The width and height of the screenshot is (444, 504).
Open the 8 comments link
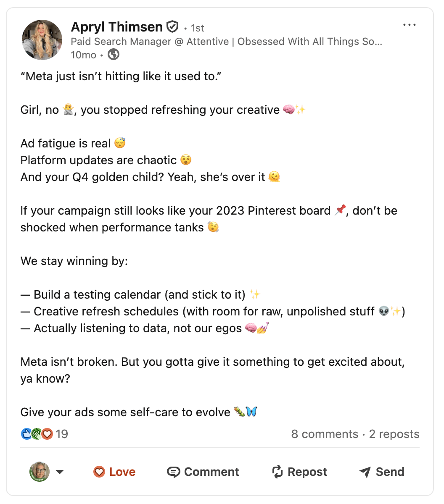[x=325, y=434]
